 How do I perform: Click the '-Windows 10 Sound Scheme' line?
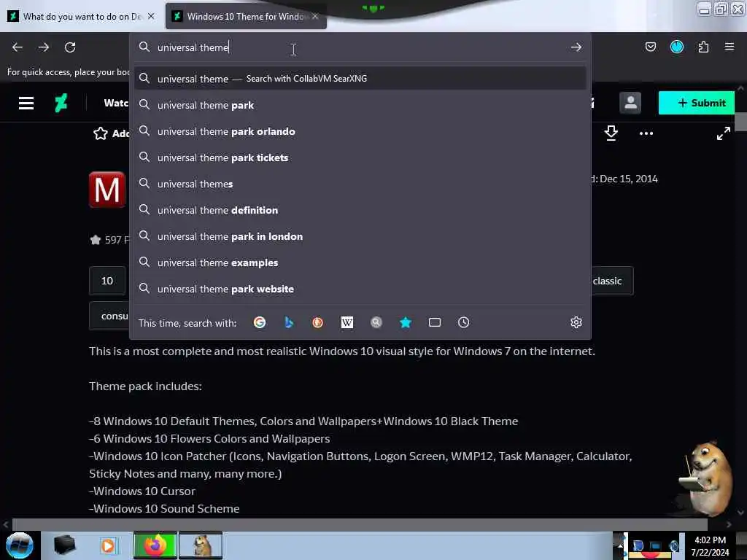[164, 508]
